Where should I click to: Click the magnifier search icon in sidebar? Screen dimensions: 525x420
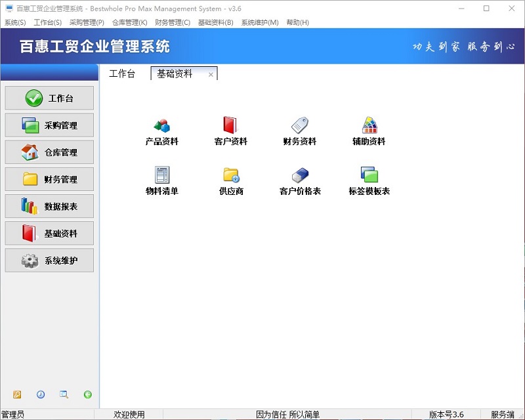64,394
